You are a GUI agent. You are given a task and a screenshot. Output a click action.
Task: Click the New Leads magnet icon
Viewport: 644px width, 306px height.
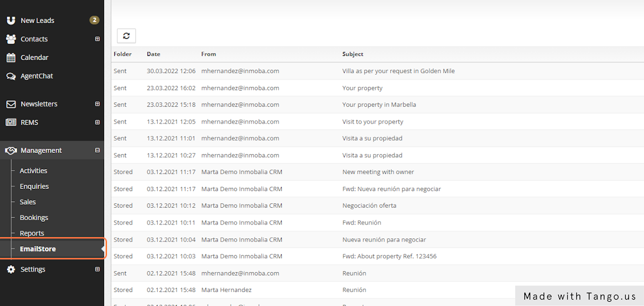click(x=11, y=20)
